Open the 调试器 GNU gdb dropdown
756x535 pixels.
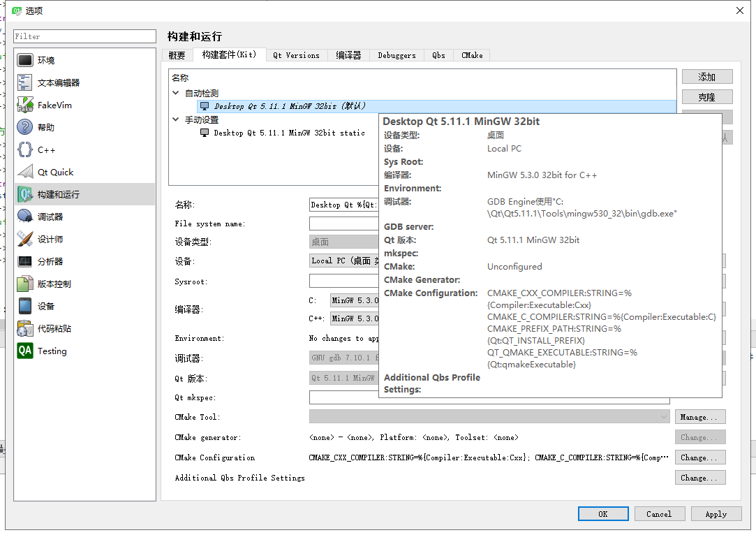pos(343,358)
